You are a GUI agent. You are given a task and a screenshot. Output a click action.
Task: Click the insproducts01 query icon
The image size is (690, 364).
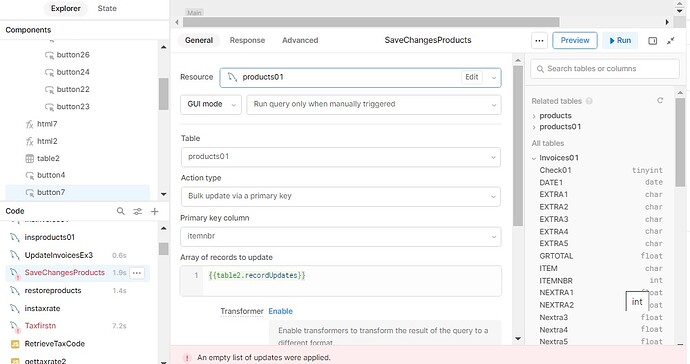tap(15, 237)
